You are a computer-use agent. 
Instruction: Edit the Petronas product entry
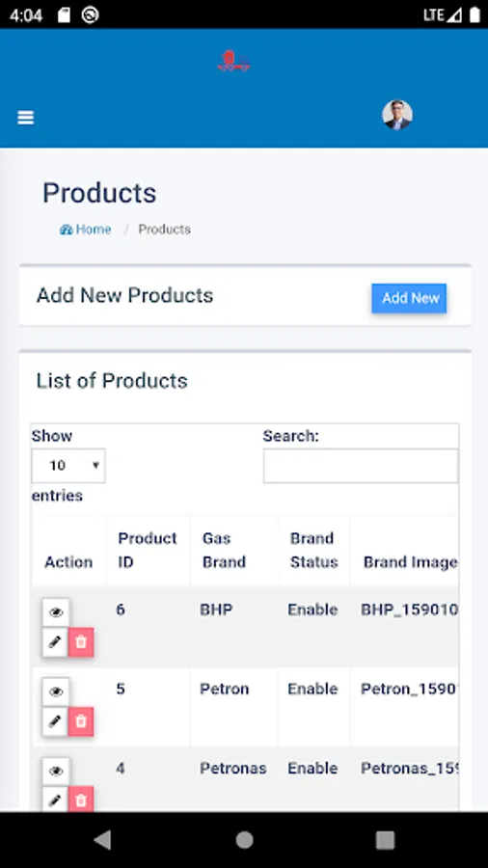coord(55,800)
